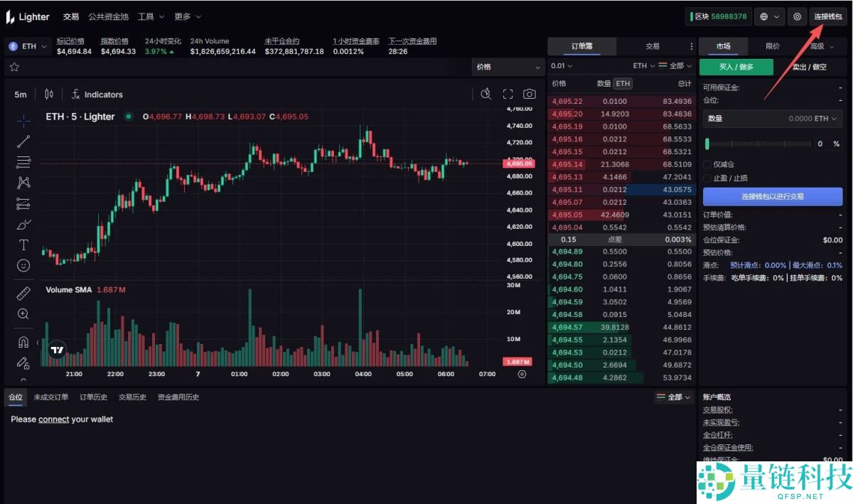The image size is (853, 504).
Task: Select the brush drawing tool
Action: (23, 223)
